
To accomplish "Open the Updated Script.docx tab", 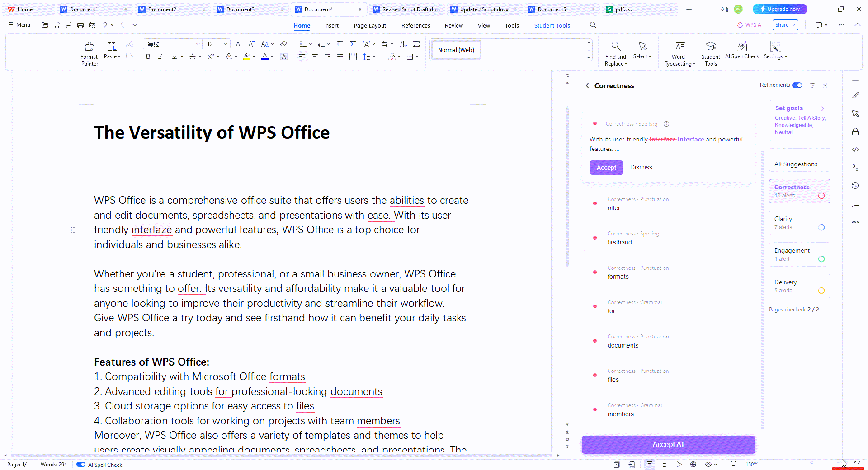I will pos(484,9).
